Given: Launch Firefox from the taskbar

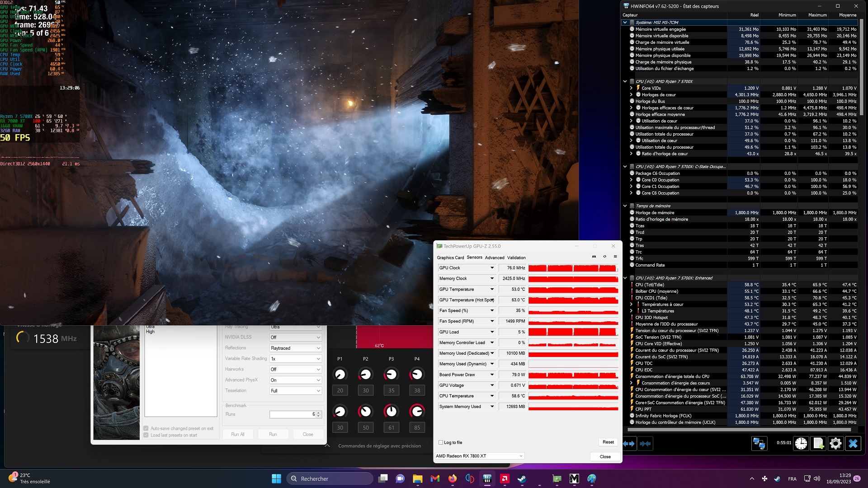Looking at the screenshot, I should point(453,479).
